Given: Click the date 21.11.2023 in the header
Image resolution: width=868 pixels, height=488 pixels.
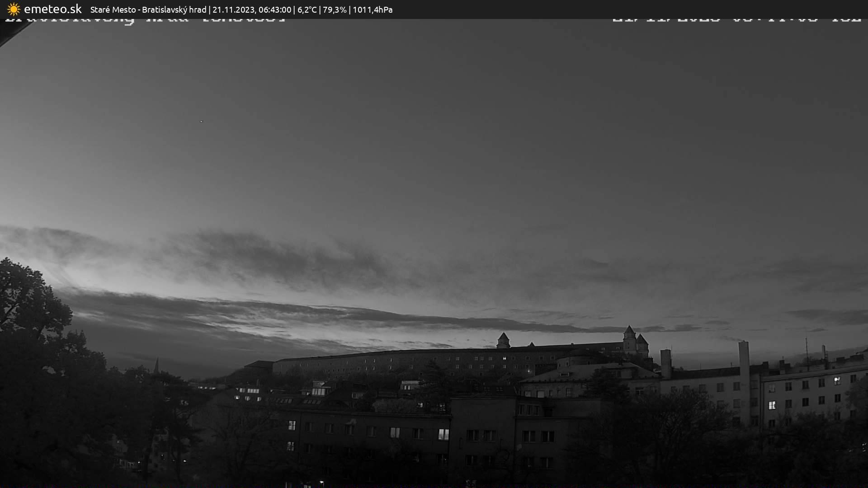Looking at the screenshot, I should pos(233,10).
